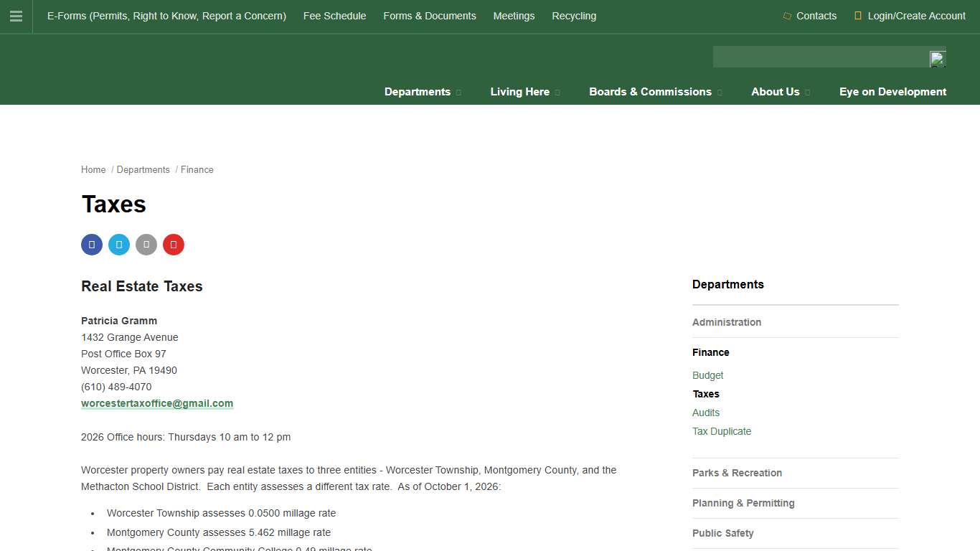Click the Home breadcrumb link

pyautogui.click(x=93, y=169)
